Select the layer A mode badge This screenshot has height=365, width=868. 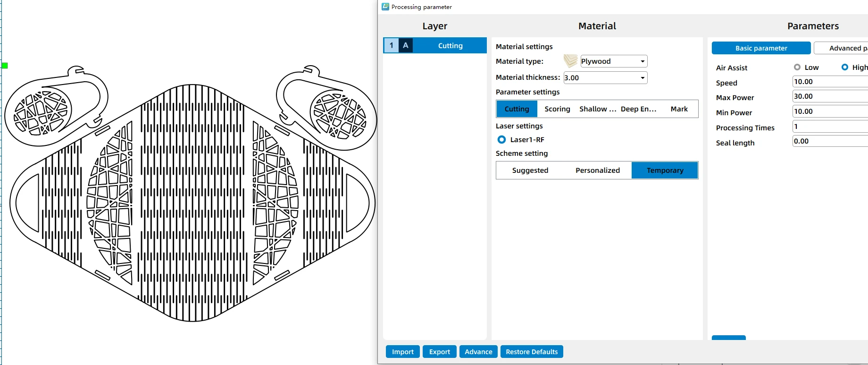pyautogui.click(x=406, y=45)
